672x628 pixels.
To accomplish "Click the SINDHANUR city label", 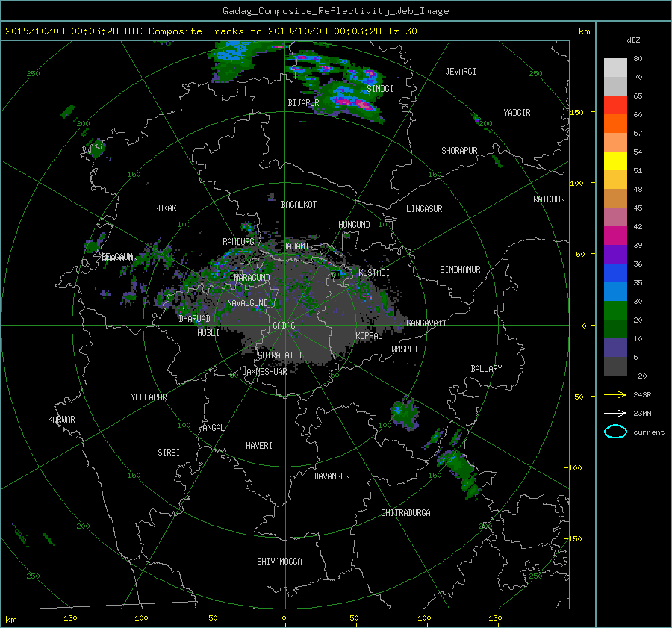I will (x=460, y=270).
